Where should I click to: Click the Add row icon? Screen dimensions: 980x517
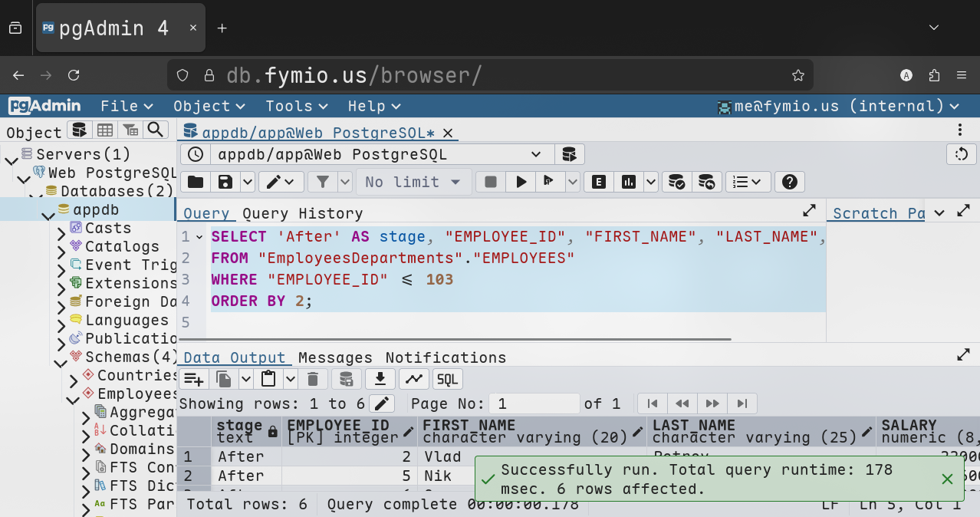click(194, 379)
